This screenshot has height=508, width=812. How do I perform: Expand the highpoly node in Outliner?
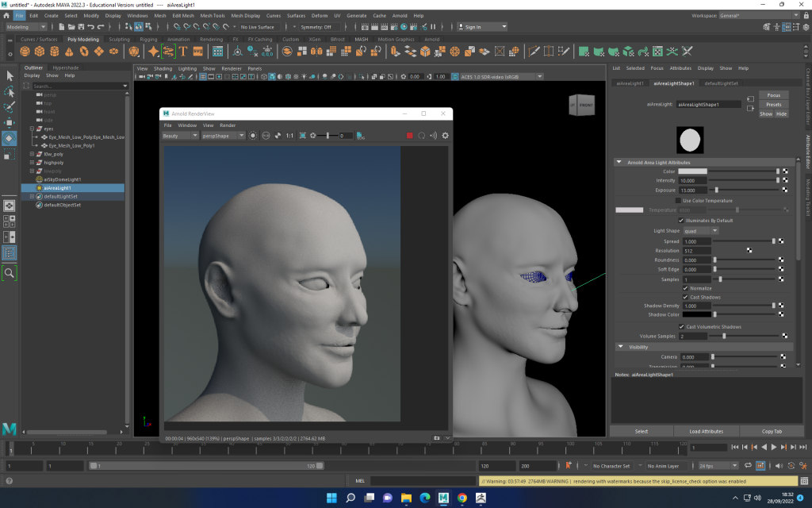point(32,163)
